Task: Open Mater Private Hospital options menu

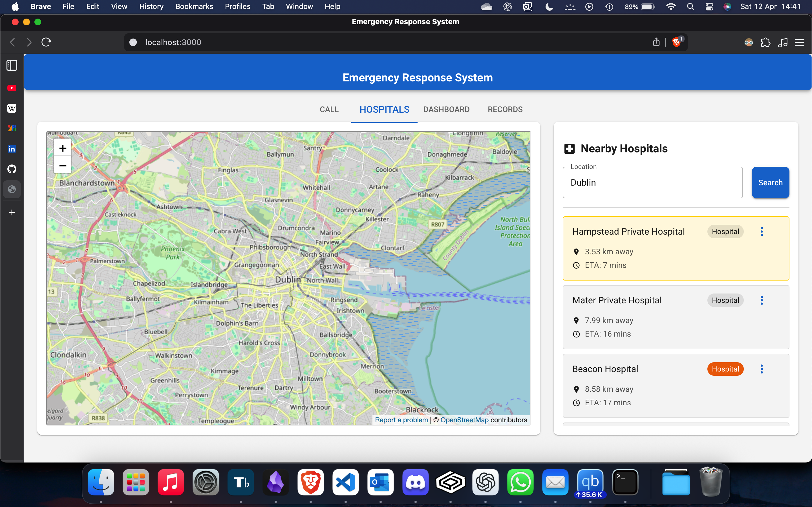Action: [761, 300]
